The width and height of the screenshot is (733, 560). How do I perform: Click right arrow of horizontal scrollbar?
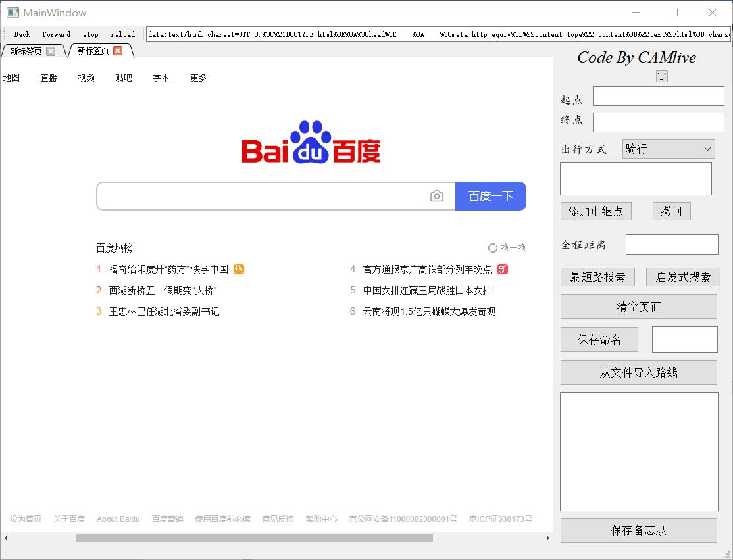[x=548, y=538]
